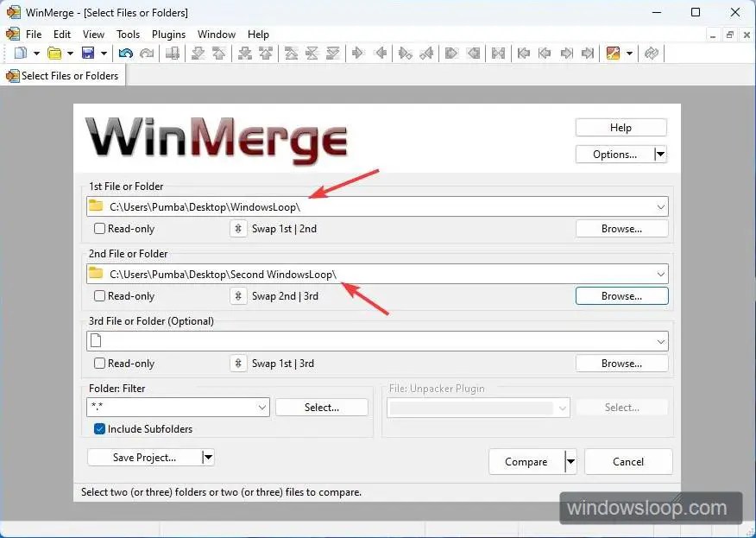Click the Previous Conflict toolbar icon
Image resolution: width=756 pixels, height=538 pixels.
click(266, 53)
